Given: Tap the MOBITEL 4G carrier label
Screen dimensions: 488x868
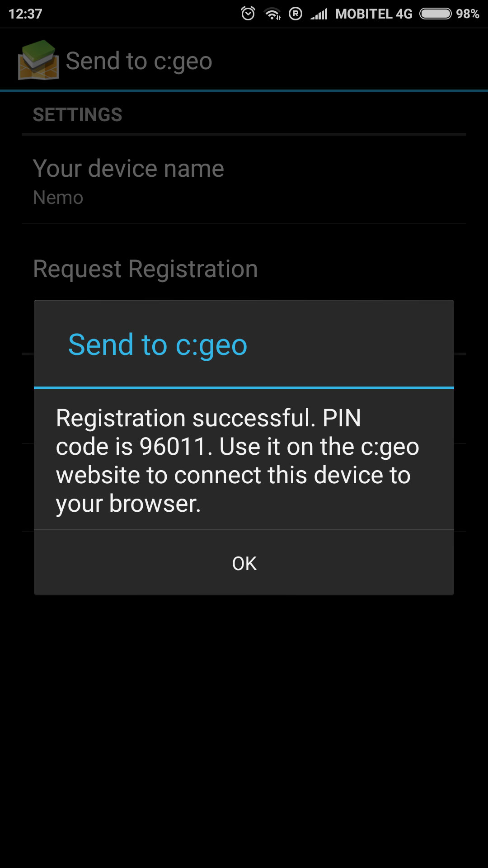Looking at the screenshot, I should point(374,14).
